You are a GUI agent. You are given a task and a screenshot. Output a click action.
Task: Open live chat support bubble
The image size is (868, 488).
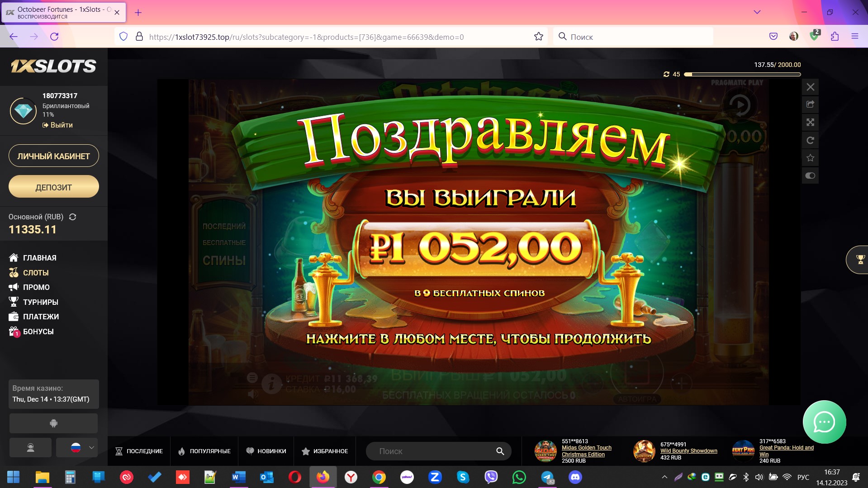point(824,422)
